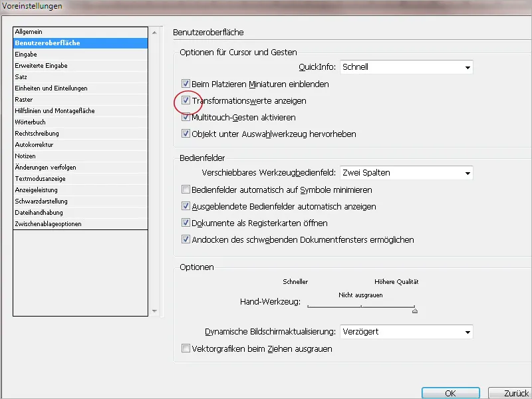Open the Autokorrektur category
The width and height of the screenshot is (532, 399).
click(x=80, y=145)
